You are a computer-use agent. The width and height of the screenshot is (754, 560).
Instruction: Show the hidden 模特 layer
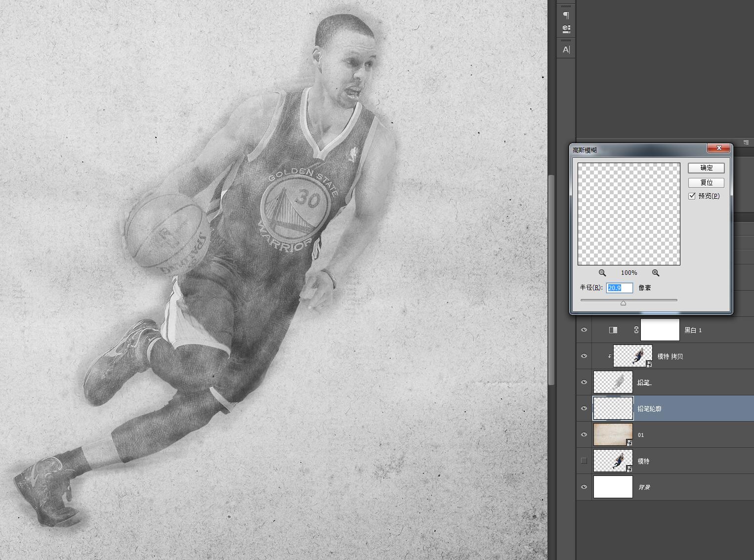(x=584, y=461)
